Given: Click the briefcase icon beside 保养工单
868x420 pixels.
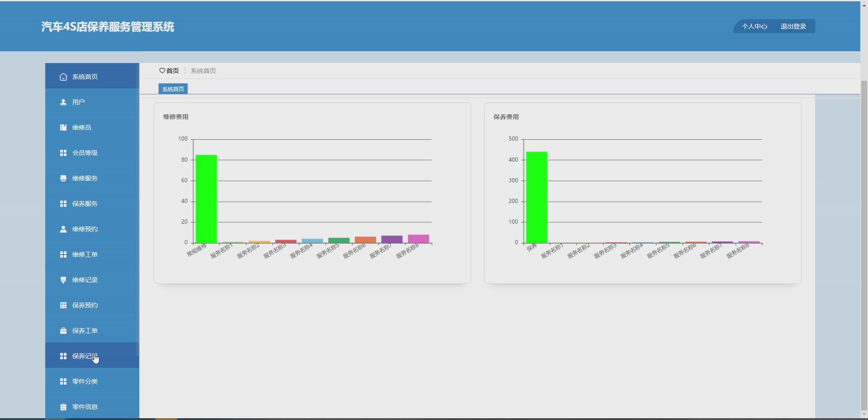Looking at the screenshot, I should [x=63, y=330].
